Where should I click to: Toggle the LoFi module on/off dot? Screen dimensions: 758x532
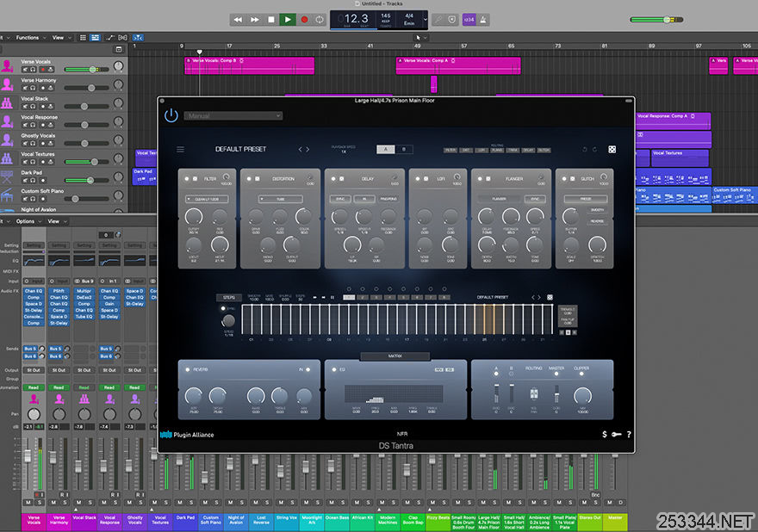(x=417, y=179)
